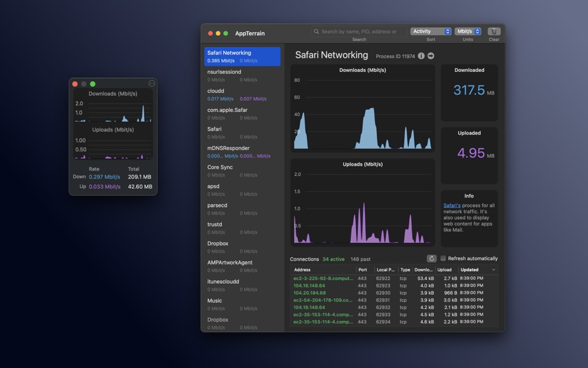The image size is (588, 368).
Task: Select mDNSResponder process
Action: (x=242, y=152)
